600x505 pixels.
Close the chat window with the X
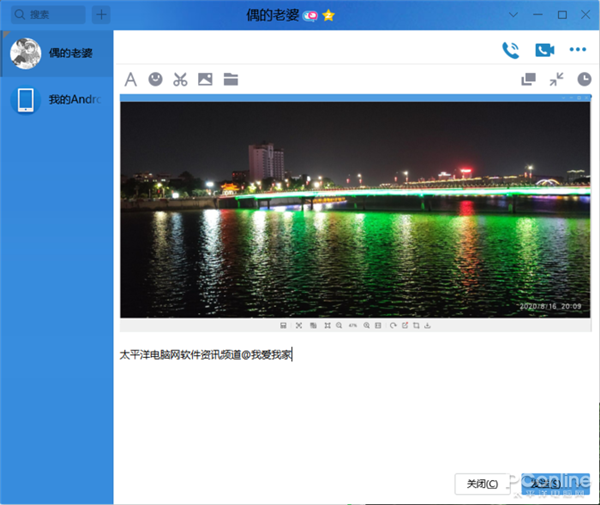pos(585,15)
